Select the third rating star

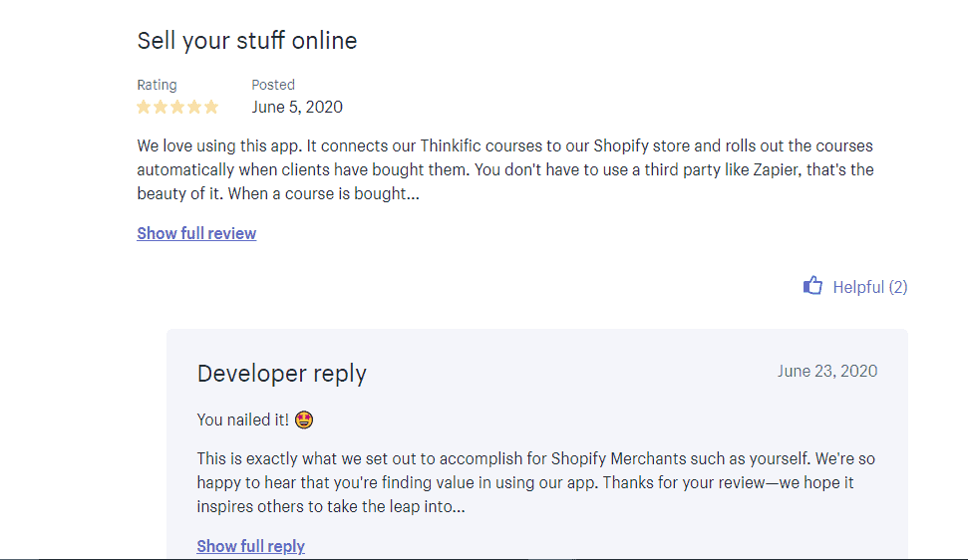177,107
